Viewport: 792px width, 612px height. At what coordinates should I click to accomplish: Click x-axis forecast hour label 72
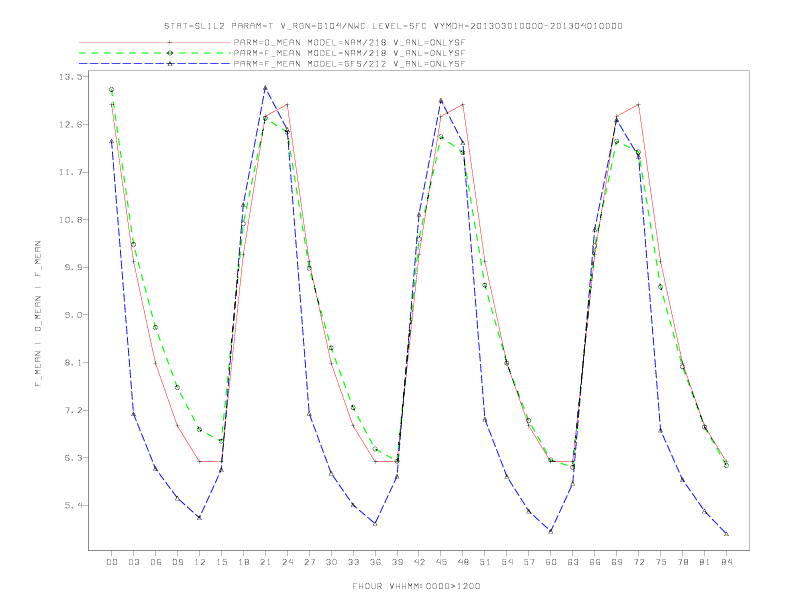point(638,562)
